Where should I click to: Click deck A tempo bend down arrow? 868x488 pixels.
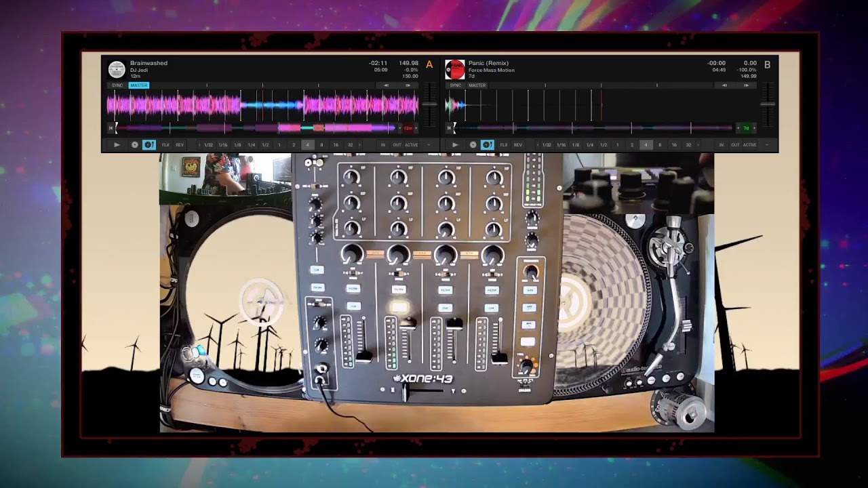pyautogui.click(x=386, y=85)
